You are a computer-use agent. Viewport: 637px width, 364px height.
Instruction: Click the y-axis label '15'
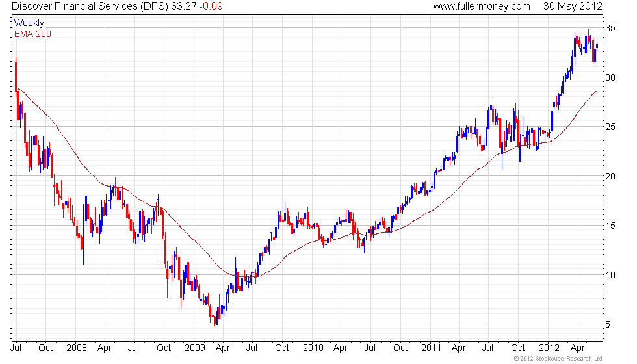pos(610,226)
